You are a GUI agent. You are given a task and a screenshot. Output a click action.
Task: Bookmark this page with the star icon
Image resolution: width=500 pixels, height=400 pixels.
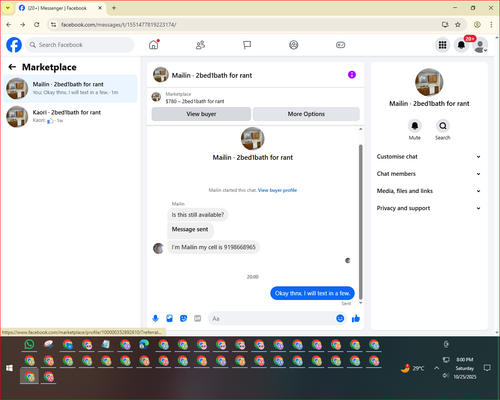(x=458, y=25)
